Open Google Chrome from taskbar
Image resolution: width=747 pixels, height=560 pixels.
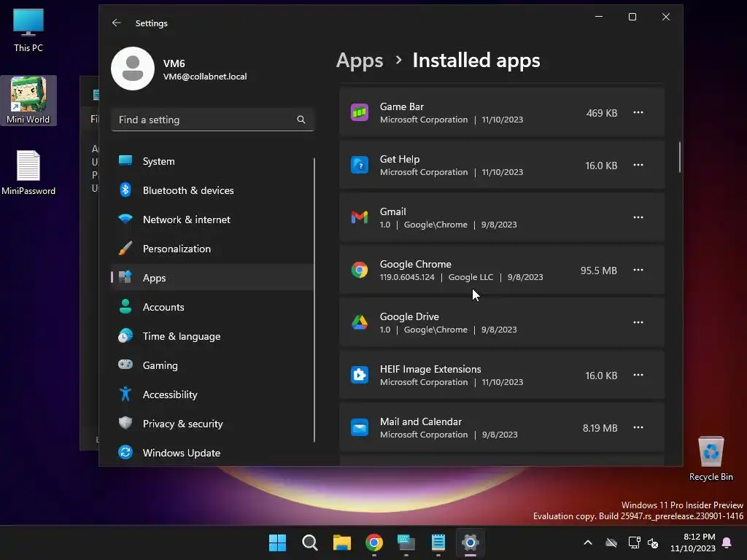[374, 542]
